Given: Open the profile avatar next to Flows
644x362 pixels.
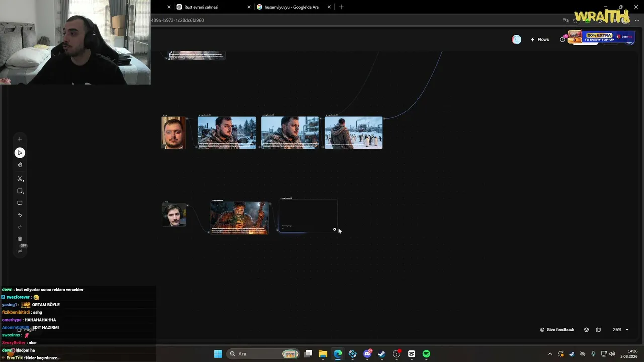Looking at the screenshot, I should [517, 40].
